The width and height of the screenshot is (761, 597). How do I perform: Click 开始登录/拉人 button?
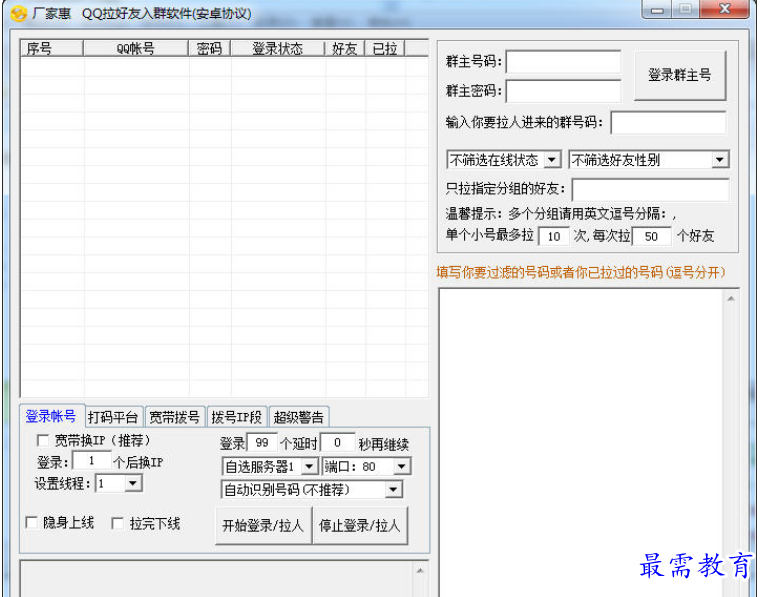[x=263, y=526]
